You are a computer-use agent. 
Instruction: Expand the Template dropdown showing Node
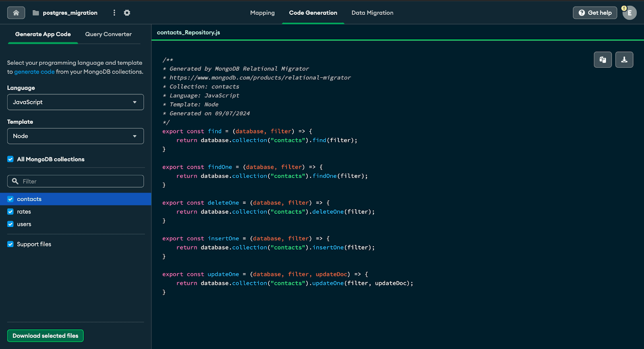click(75, 136)
